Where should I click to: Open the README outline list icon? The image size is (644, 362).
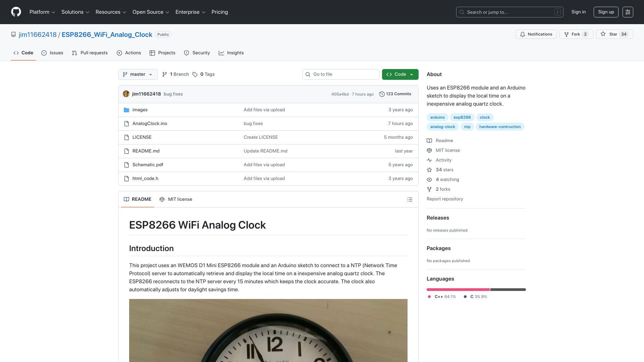[x=410, y=199]
